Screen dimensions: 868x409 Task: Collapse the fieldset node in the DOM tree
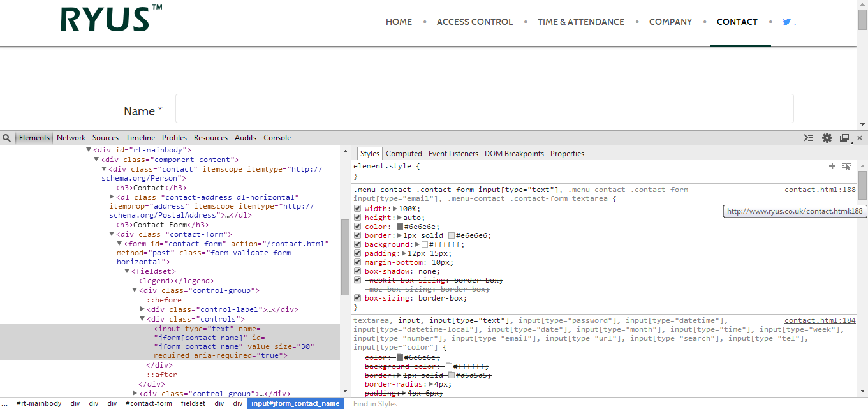[127, 271]
